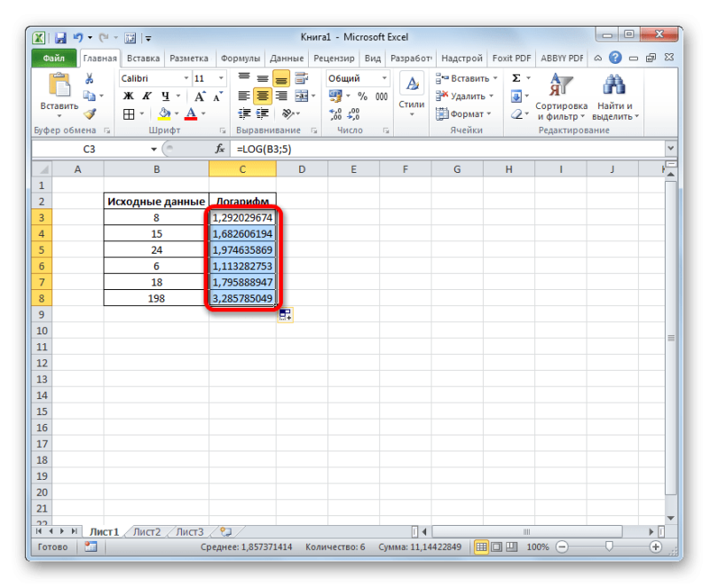This screenshot has width=710, height=588.
Task: Click the Fill Color bucket icon
Action: pyautogui.click(x=164, y=114)
